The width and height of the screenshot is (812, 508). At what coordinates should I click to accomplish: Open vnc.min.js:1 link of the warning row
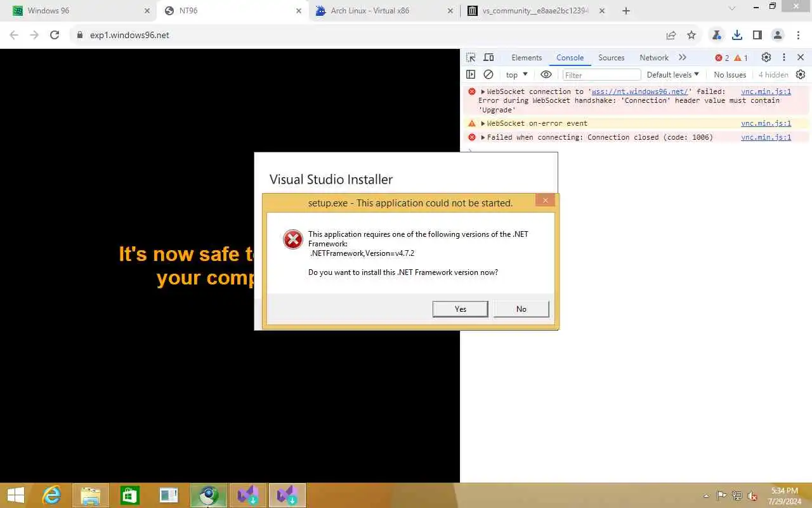766,123
